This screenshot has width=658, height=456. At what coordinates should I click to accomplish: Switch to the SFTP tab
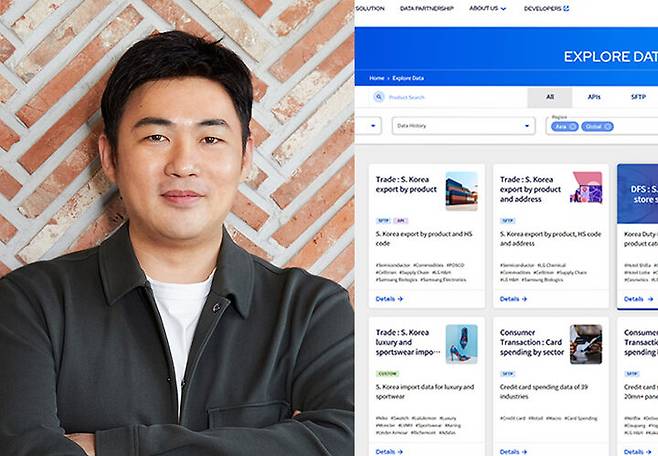[x=638, y=97]
